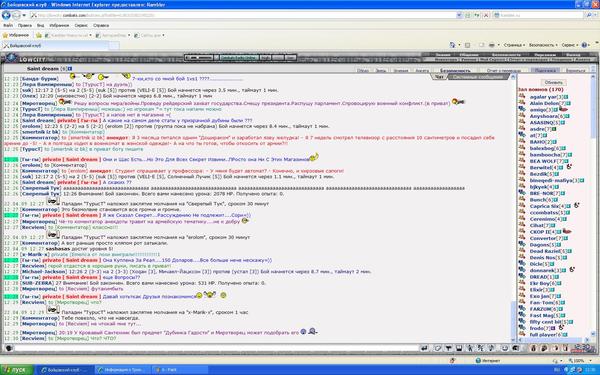
Task: Switch to the Paint window in taskbar
Action: tap(180, 370)
